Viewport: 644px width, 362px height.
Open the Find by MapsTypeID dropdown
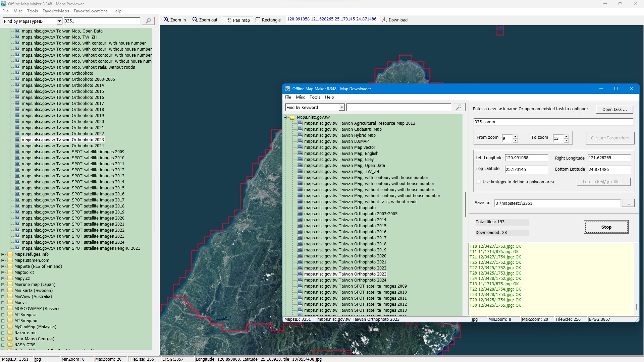point(59,21)
